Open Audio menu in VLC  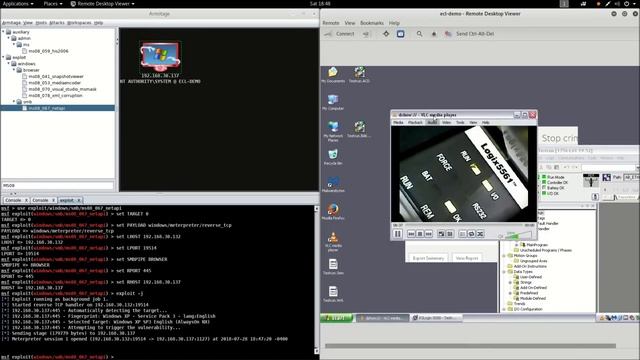point(432,122)
